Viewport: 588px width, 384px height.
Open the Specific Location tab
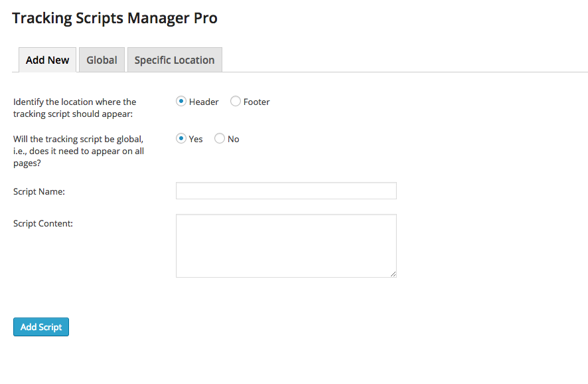(x=175, y=60)
